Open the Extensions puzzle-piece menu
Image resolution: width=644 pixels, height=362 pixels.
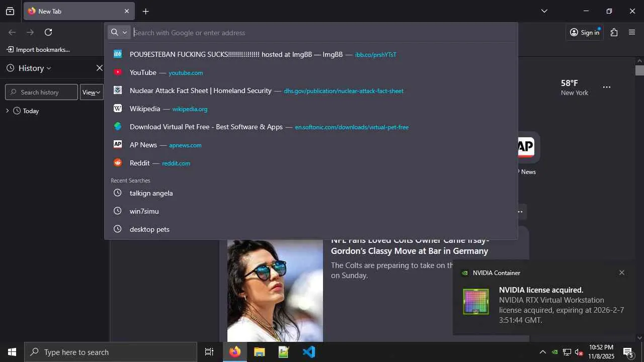(x=614, y=32)
